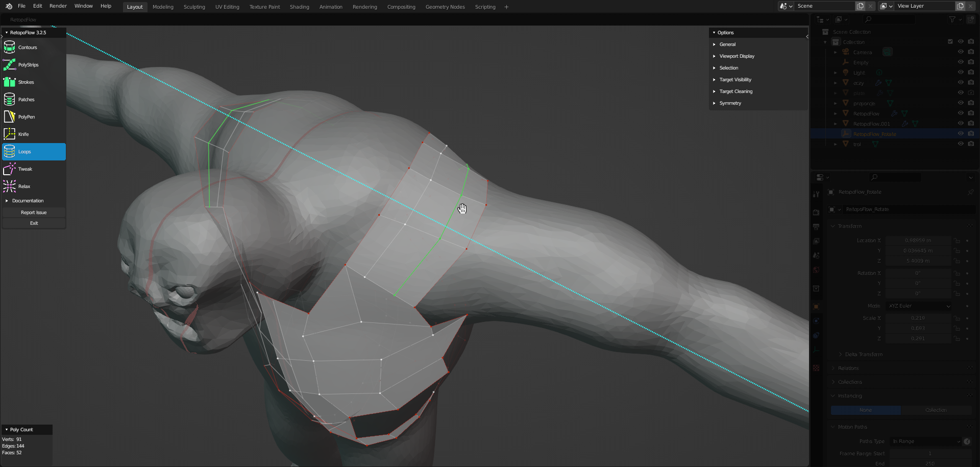
Task: Click new view layer icon beside View Layer
Action: (960, 6)
